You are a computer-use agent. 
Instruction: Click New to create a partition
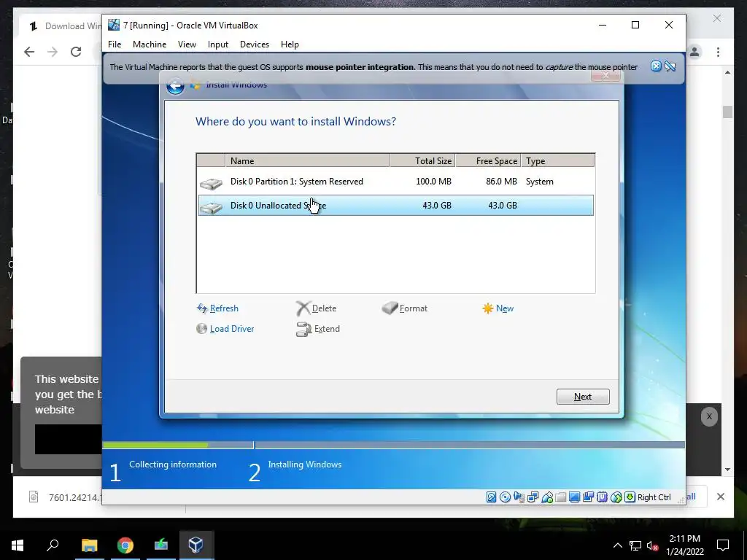tap(498, 308)
